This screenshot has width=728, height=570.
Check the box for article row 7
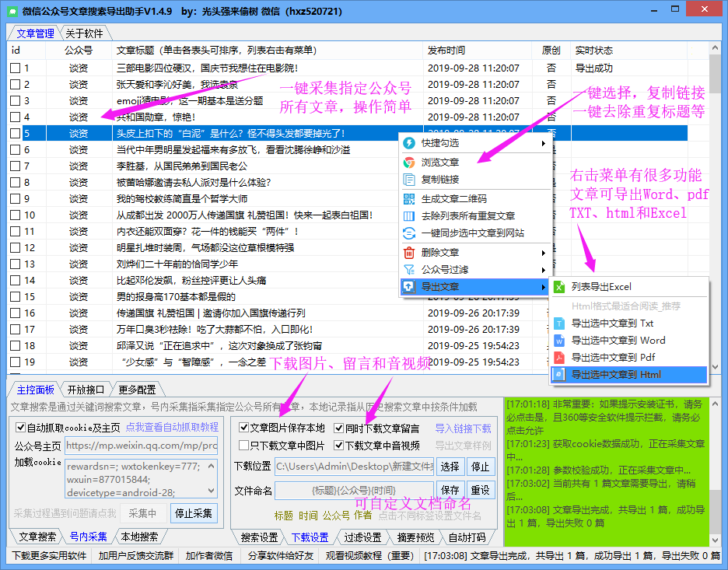[x=16, y=166]
